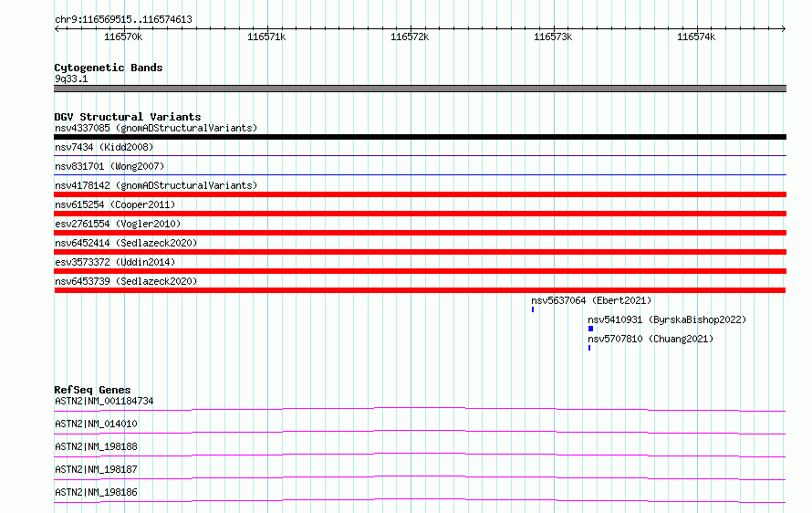Viewport: 812px width, 513px height.
Task: Click the red nsv4178142 variant bar
Action: [x=420, y=194]
